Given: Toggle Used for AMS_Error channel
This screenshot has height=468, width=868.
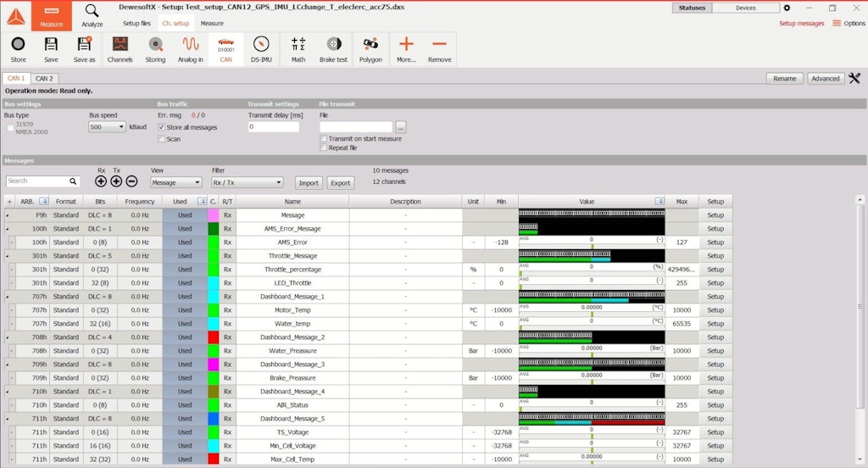Looking at the screenshot, I should (185, 242).
